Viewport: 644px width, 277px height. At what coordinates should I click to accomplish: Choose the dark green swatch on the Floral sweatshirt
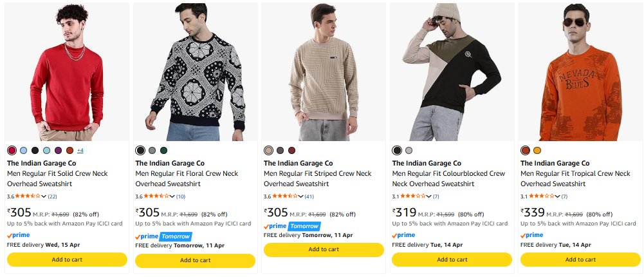tap(163, 150)
